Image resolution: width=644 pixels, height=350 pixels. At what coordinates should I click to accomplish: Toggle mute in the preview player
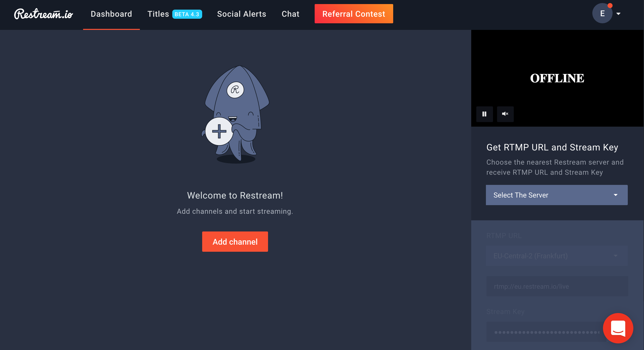coord(505,113)
